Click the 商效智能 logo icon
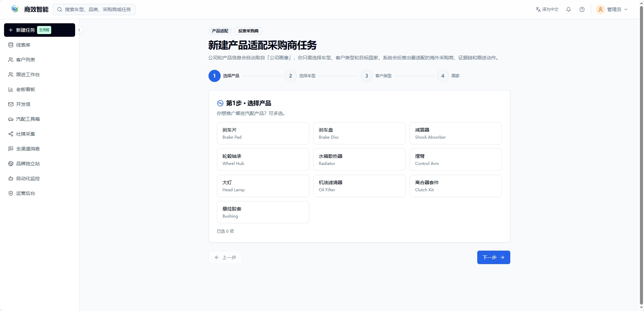 (x=15, y=9)
